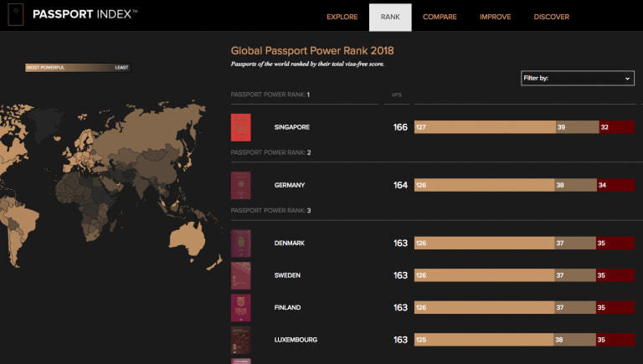Click the Germany country name
The height and width of the screenshot is (364, 643).
pyautogui.click(x=289, y=185)
